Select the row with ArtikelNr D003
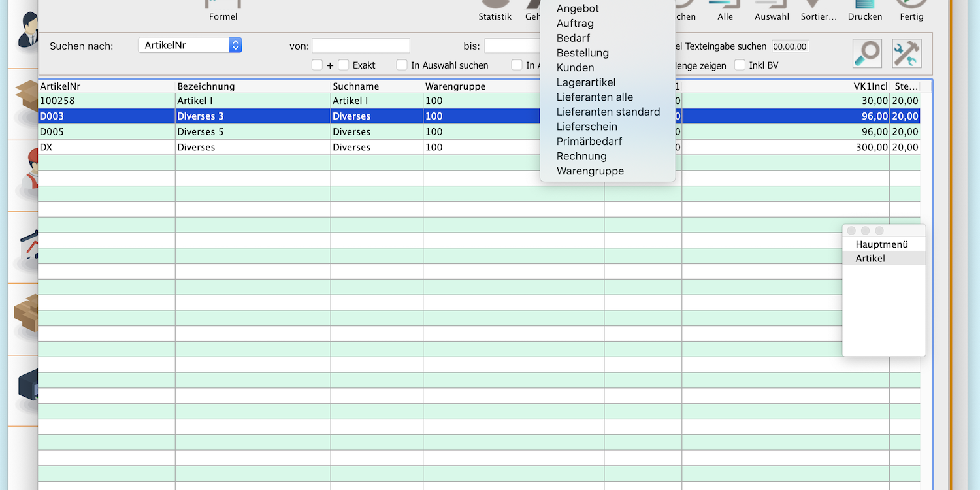Image resolution: width=980 pixels, height=490 pixels. point(479,116)
